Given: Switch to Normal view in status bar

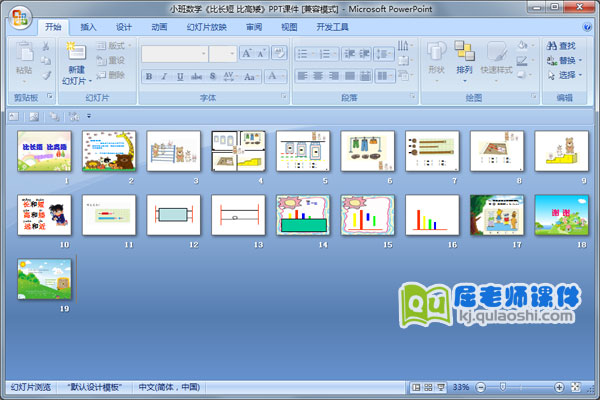Looking at the screenshot, I should (x=416, y=387).
